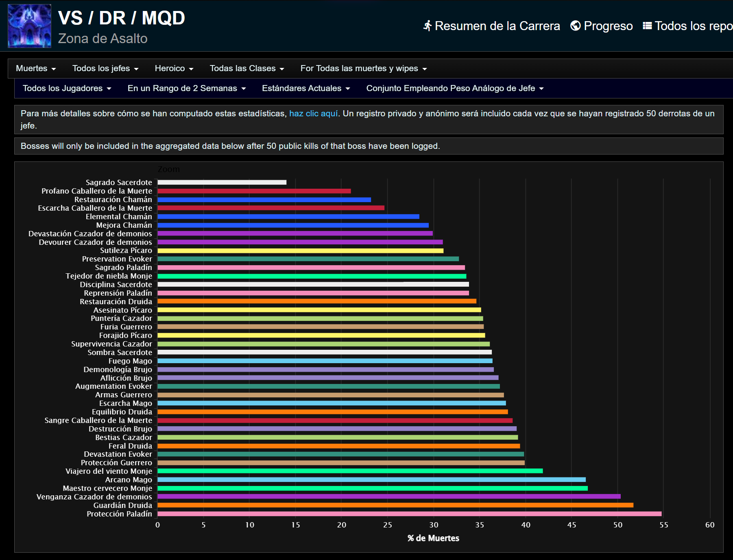Expand the Todas las Clases filter
Screen dimensions: 733x560
point(247,68)
